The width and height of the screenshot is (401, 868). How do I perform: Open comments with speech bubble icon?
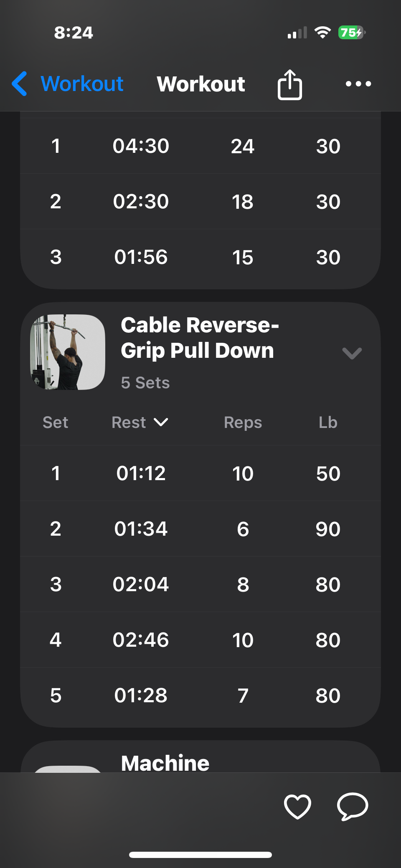[x=352, y=806]
